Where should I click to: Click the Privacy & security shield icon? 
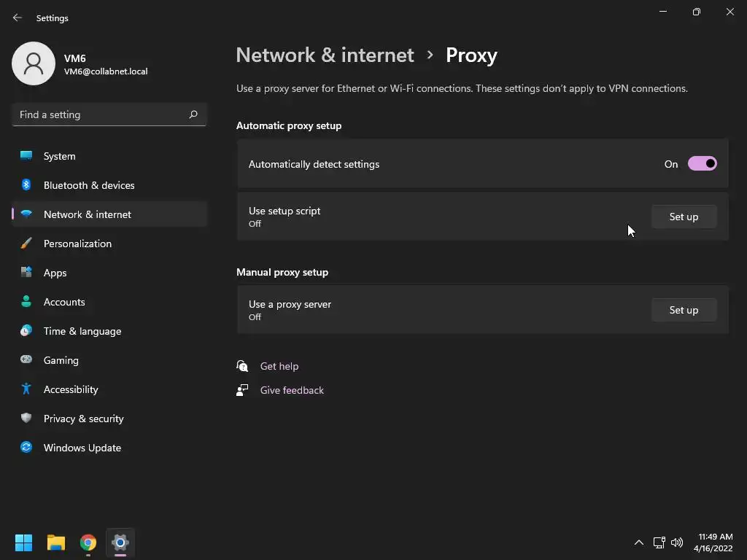26,419
